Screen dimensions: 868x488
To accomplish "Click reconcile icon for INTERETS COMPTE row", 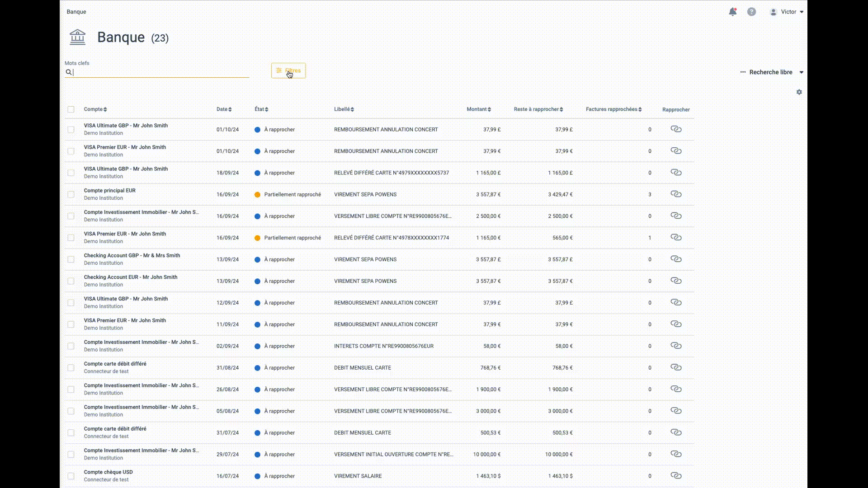I will click(x=676, y=346).
